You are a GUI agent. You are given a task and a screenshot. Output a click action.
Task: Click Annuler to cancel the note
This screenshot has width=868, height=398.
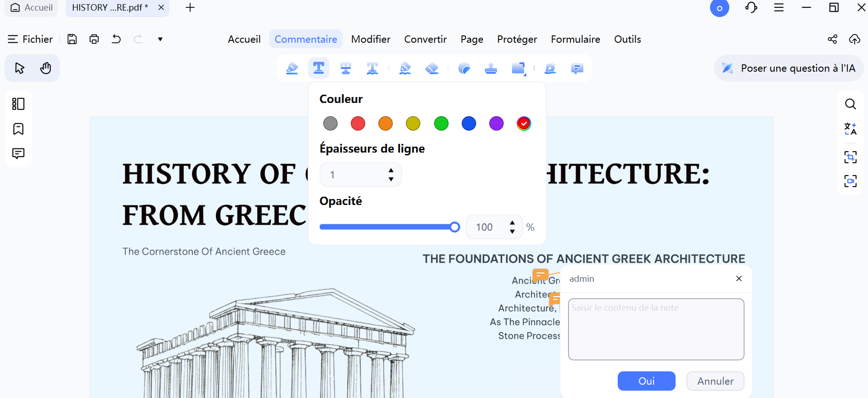(x=715, y=381)
